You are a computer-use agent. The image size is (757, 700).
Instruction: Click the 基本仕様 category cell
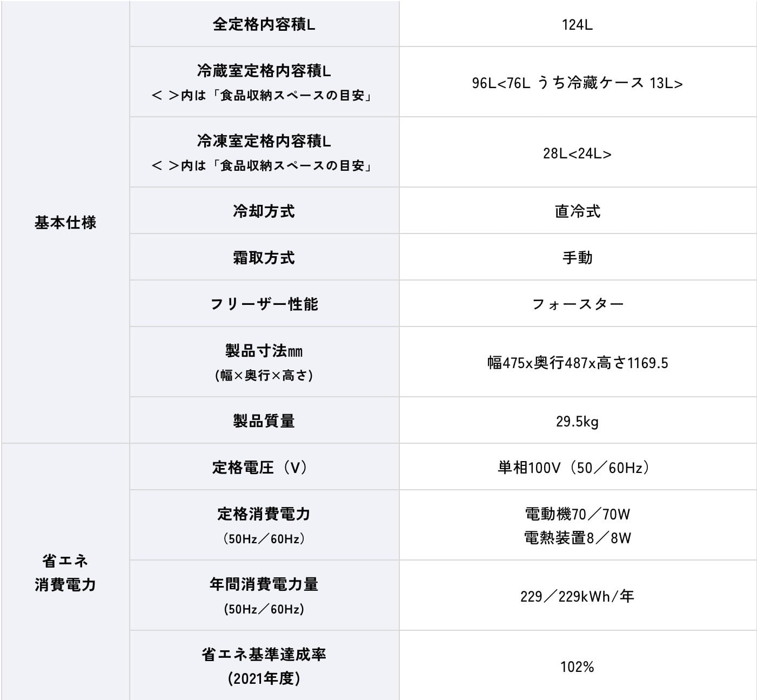[x=65, y=222]
